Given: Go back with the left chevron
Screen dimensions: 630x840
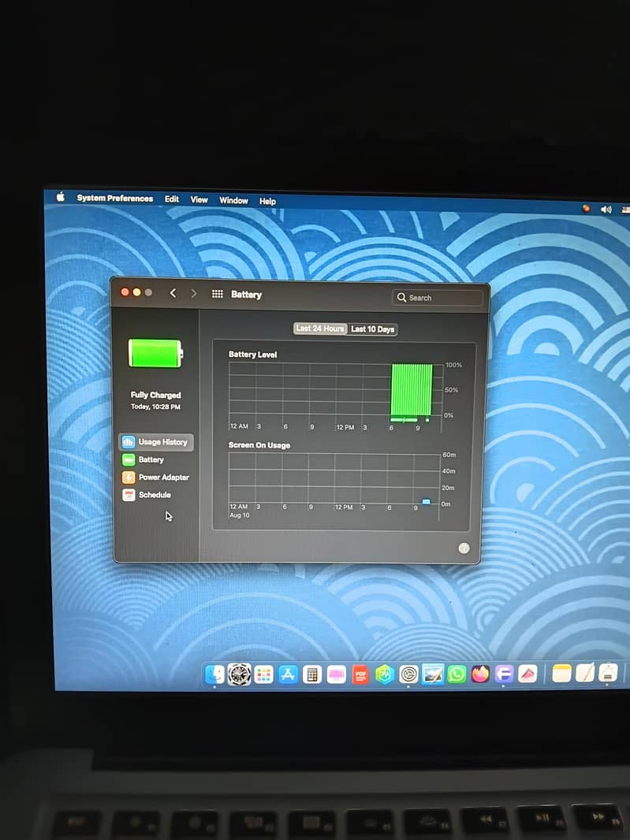Looking at the screenshot, I should (173, 293).
